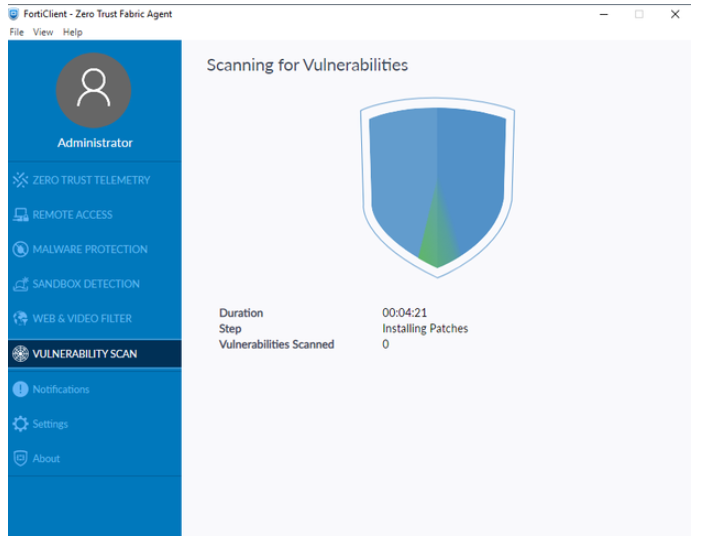Open the File menu

[17, 32]
